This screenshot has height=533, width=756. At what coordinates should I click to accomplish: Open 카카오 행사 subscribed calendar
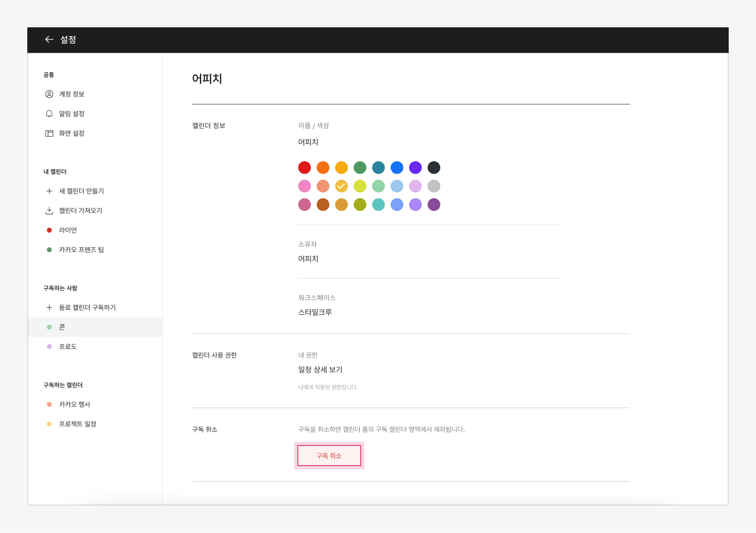75,405
